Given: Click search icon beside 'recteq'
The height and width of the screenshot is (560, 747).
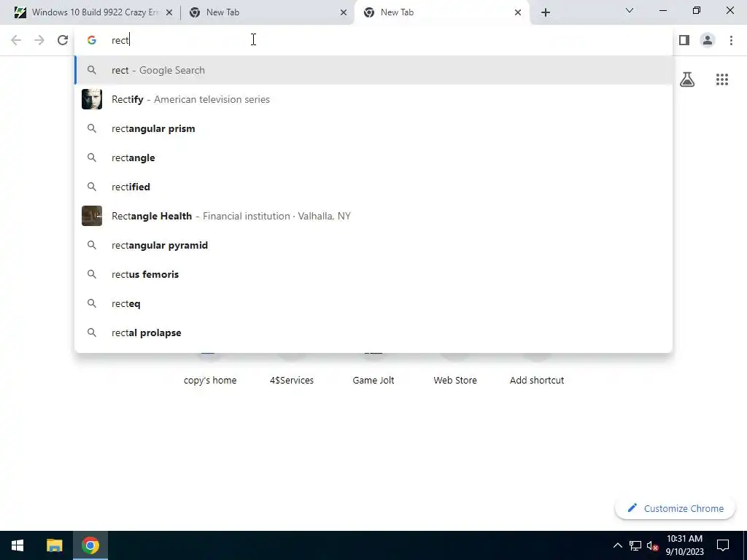Looking at the screenshot, I should point(91,303).
